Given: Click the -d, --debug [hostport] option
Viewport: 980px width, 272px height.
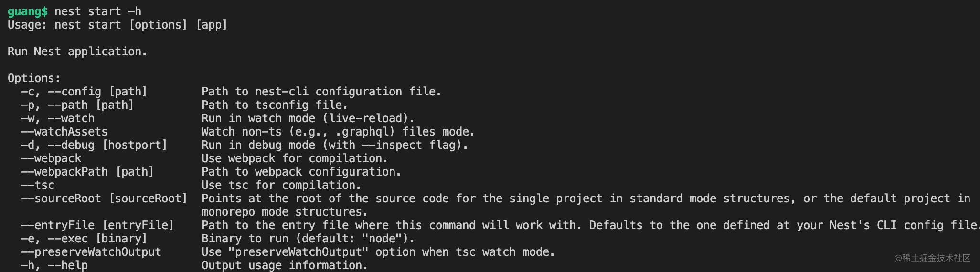Looking at the screenshot, I should click(94, 145).
